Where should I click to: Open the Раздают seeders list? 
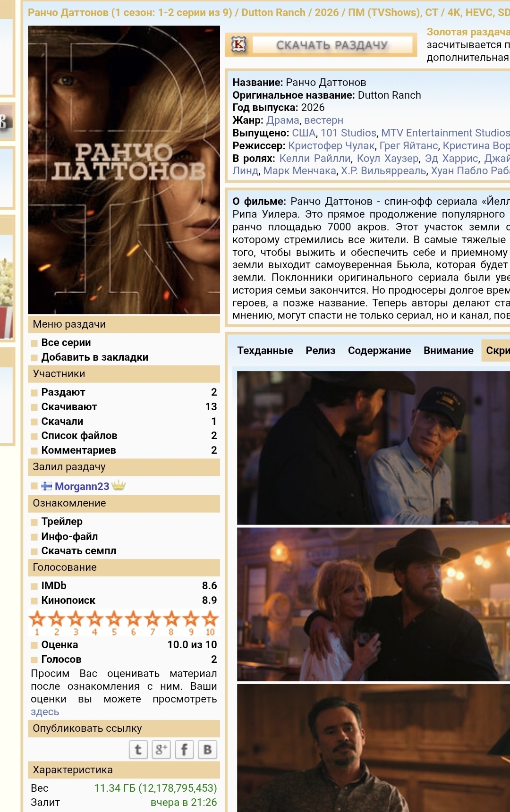pyautogui.click(x=63, y=392)
